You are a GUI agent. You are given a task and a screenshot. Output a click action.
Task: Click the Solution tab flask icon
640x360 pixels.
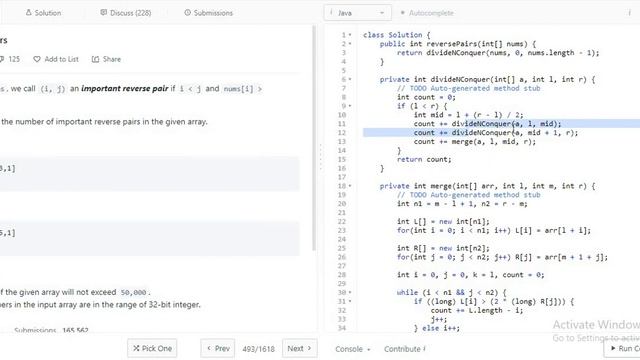pyautogui.click(x=28, y=13)
